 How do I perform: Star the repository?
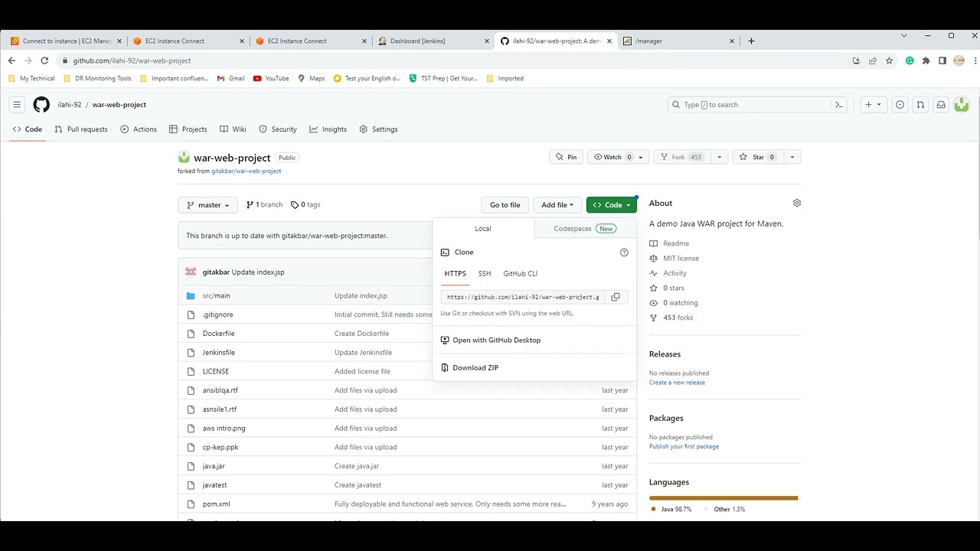pyautogui.click(x=757, y=157)
